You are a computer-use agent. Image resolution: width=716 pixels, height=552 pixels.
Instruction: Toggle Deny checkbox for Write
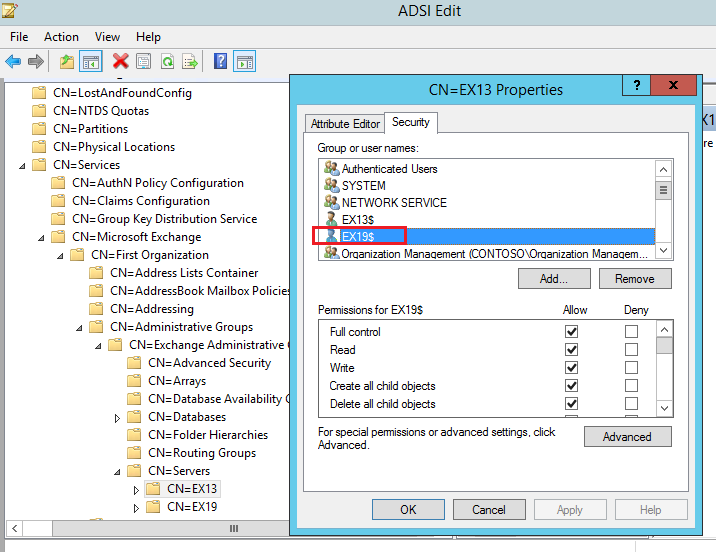[x=632, y=368]
